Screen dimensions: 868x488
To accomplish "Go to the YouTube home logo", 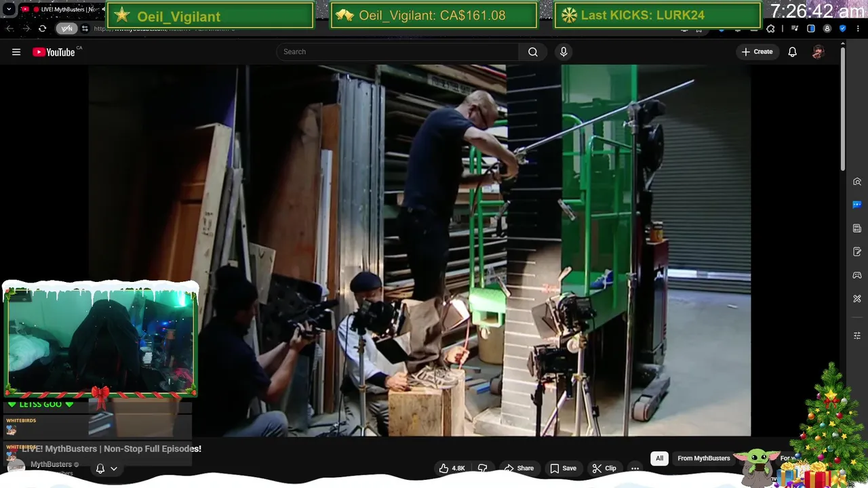I will tap(54, 52).
